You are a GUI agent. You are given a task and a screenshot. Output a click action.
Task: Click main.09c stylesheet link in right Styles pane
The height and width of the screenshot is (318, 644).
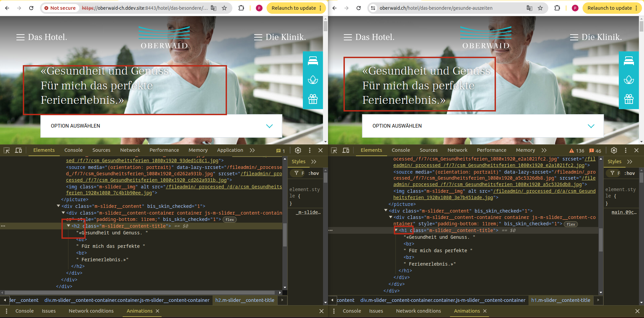tap(624, 212)
